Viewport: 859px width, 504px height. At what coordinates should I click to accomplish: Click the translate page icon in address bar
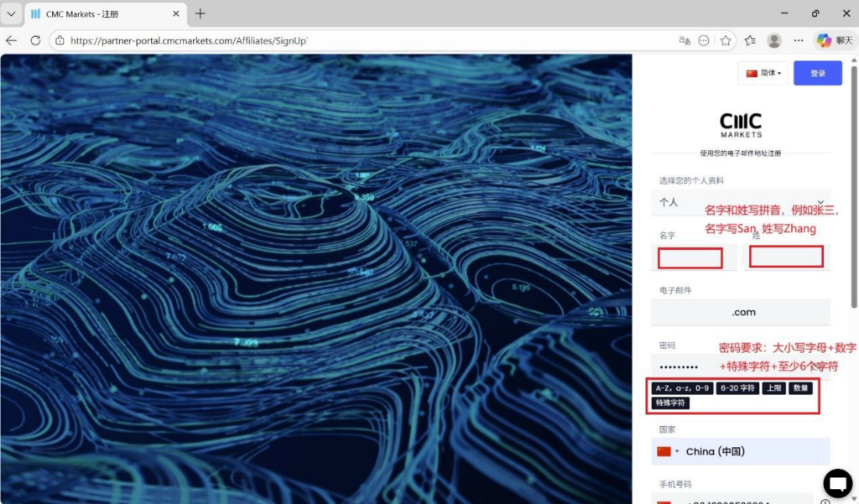pos(685,40)
